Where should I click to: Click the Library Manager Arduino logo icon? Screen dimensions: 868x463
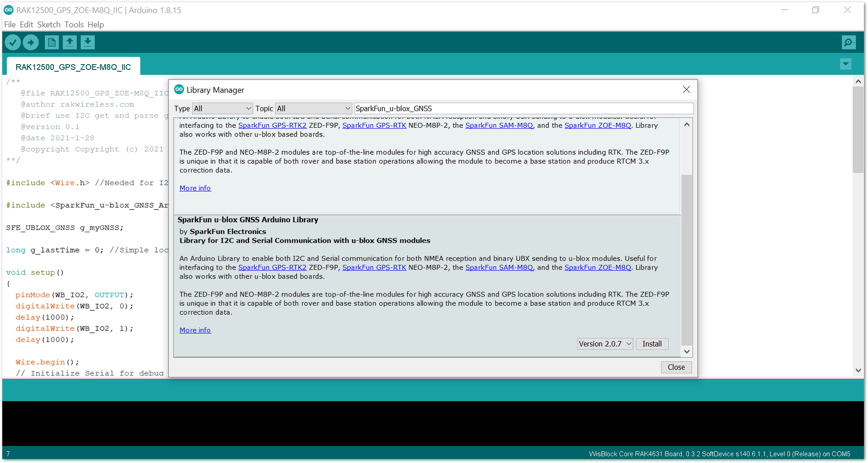coord(179,89)
